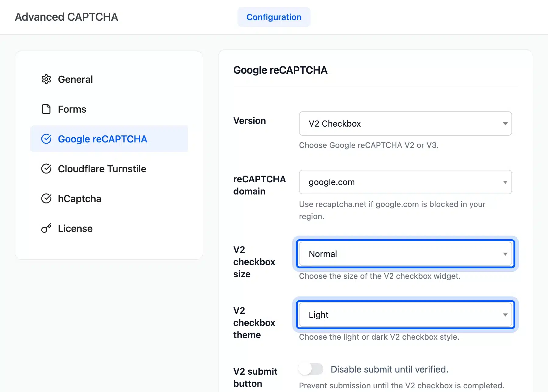The width and height of the screenshot is (548, 392).
Task: Click the Normal dropdown arrow
Action: coord(505,254)
